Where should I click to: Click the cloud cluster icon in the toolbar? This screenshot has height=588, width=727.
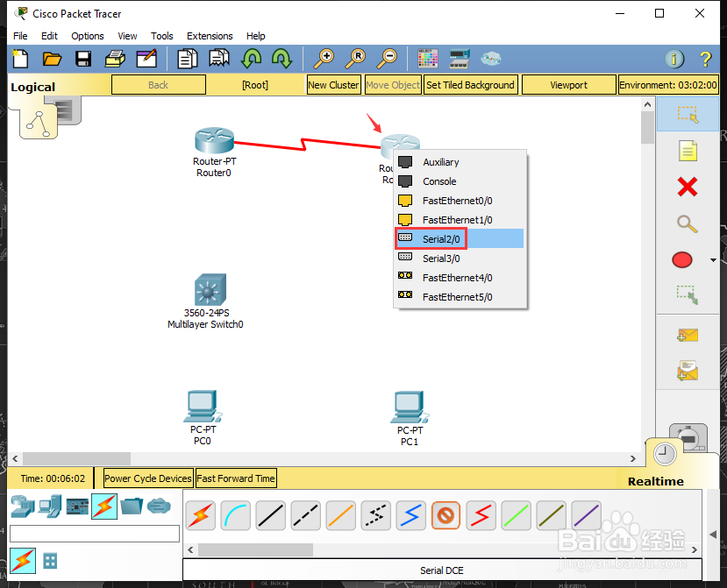point(490,59)
